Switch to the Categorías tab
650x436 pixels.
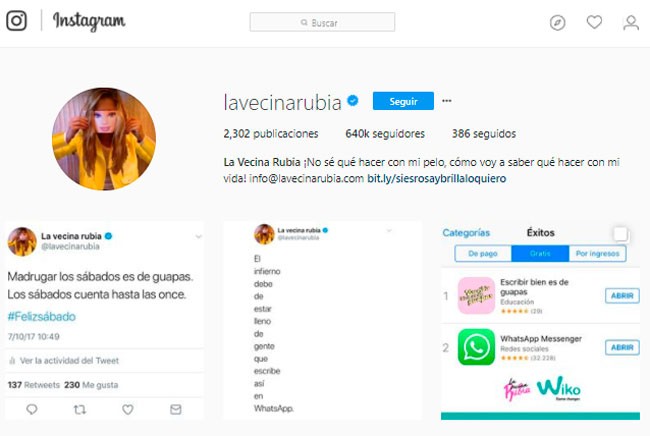point(466,233)
